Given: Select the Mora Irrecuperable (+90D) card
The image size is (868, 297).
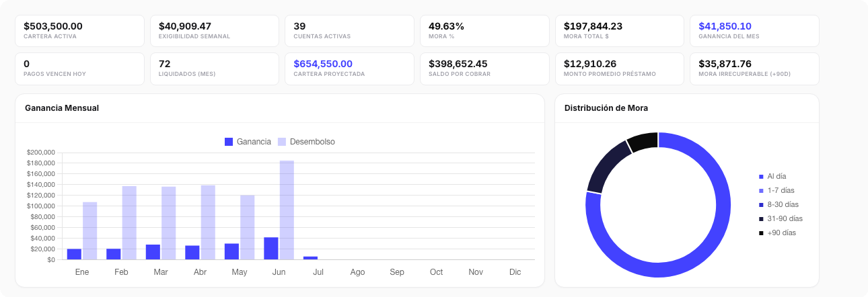Looking at the screenshot, I should tap(754, 69).
